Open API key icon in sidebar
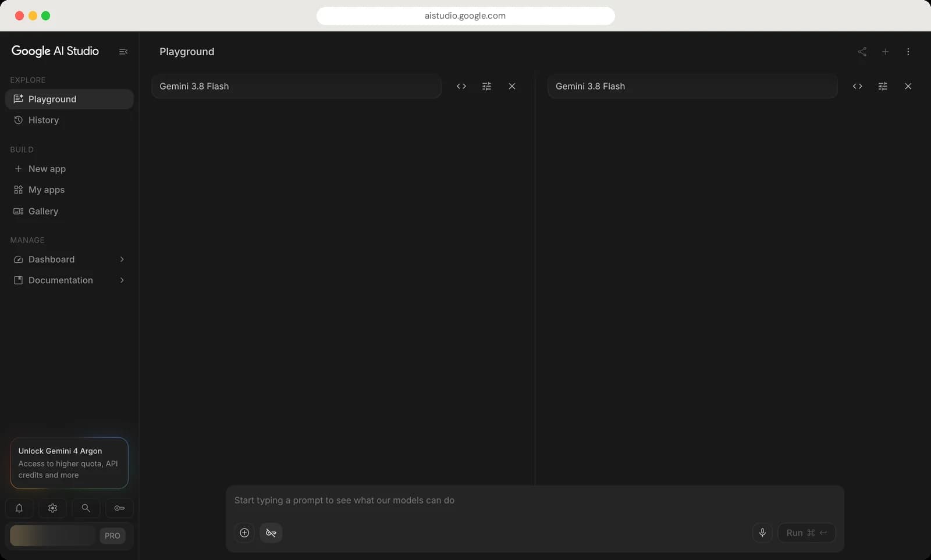This screenshot has height=560, width=931. pos(119,508)
